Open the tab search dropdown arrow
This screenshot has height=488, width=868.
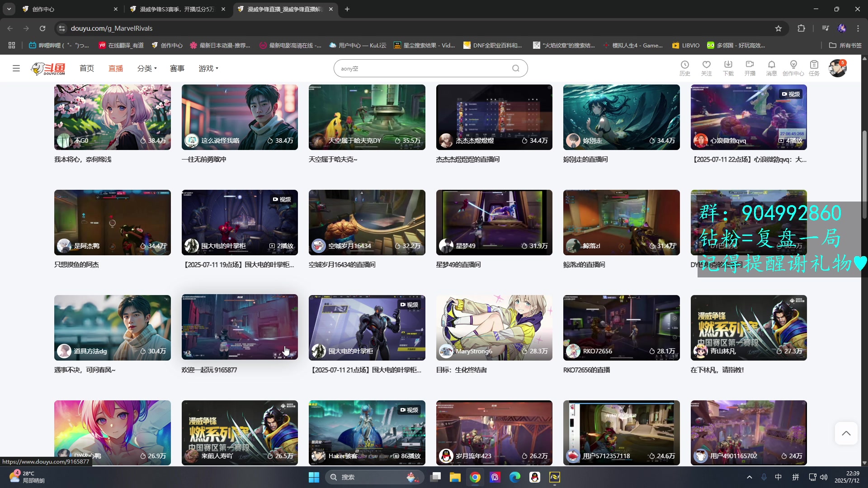[x=9, y=9]
